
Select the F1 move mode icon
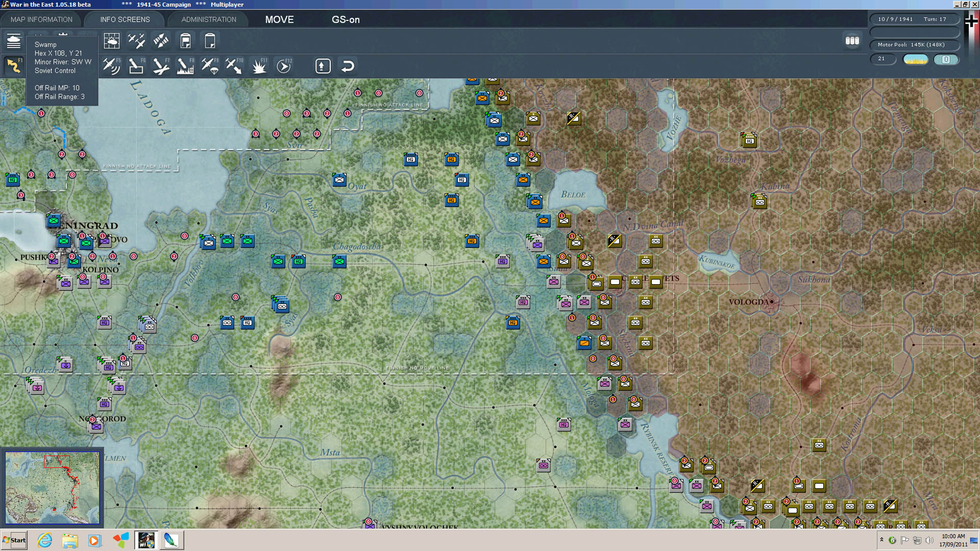tap(14, 66)
